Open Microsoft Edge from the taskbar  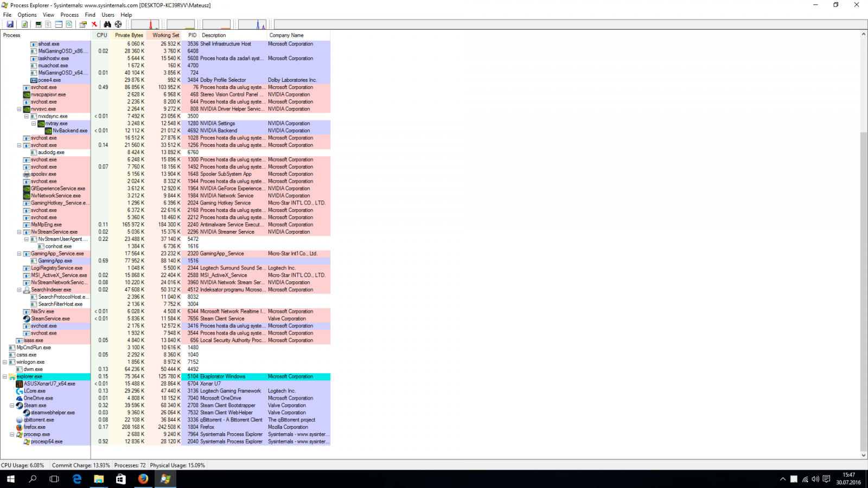click(x=77, y=479)
